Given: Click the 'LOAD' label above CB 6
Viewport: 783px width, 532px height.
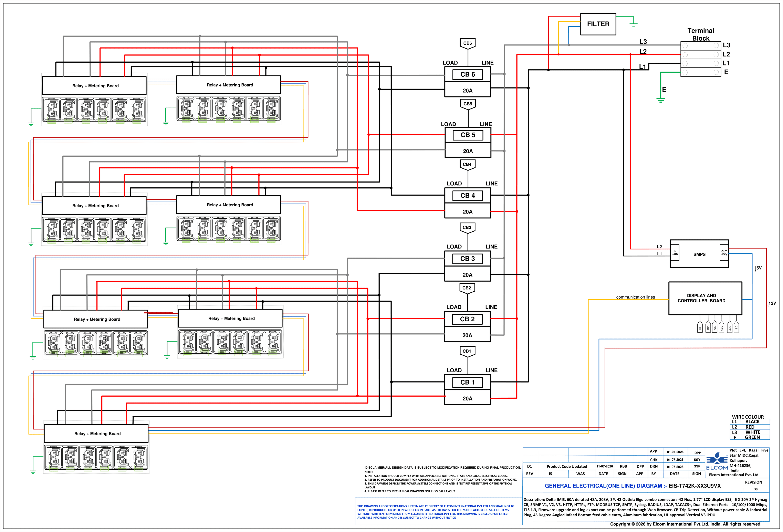Looking at the screenshot, I should (450, 63).
